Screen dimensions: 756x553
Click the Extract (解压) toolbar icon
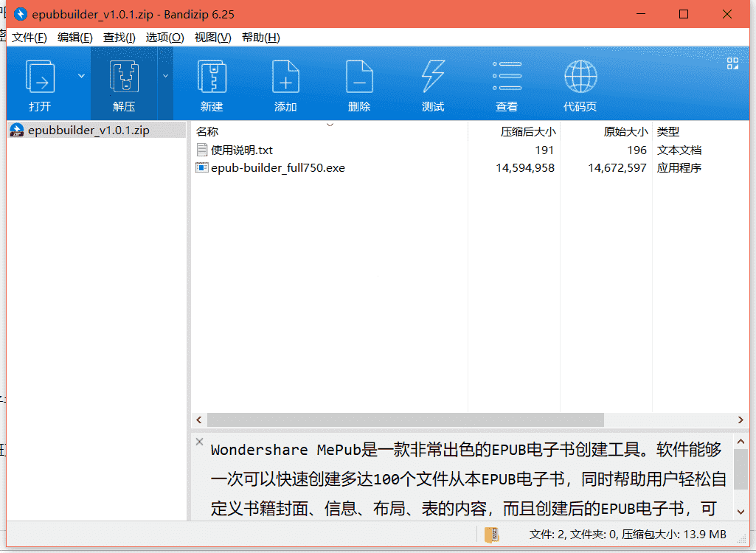(x=124, y=77)
